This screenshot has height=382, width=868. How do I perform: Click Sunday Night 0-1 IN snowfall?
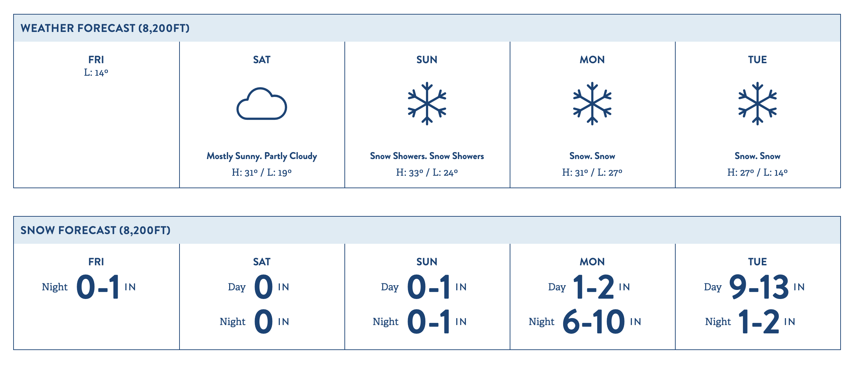(420, 322)
